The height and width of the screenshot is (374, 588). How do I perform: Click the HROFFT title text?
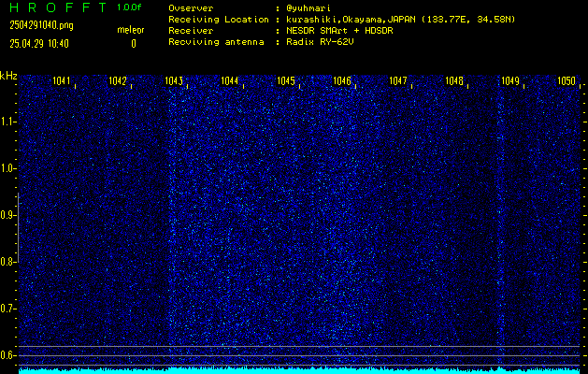click(x=58, y=7)
